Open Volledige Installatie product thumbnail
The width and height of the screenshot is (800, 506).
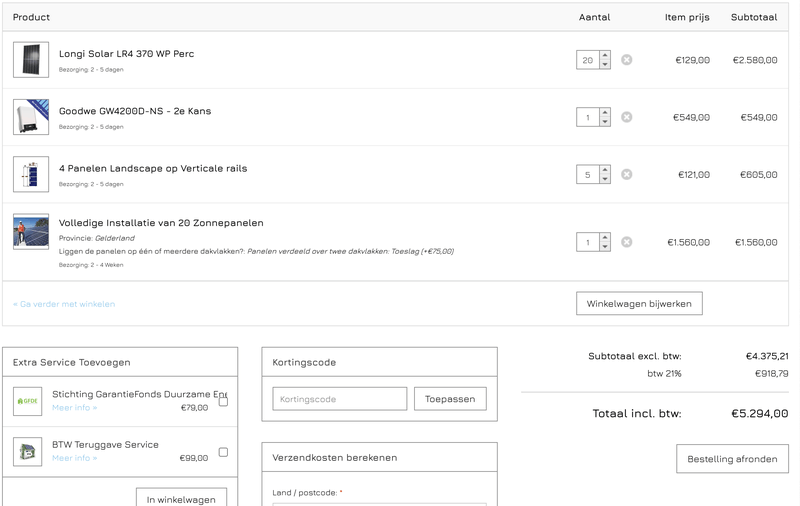pos(31,231)
